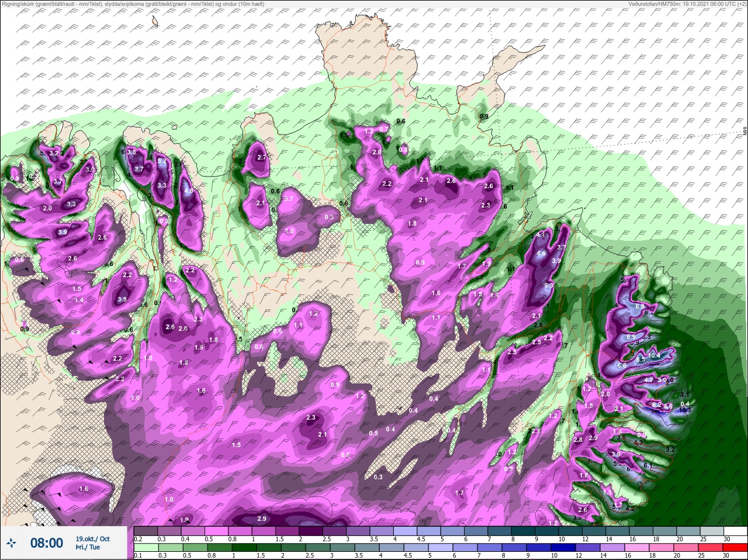Click the 4.7 value in the eastern blue area
Image resolution: width=748 pixels, height=560 pixels.
click(x=649, y=380)
